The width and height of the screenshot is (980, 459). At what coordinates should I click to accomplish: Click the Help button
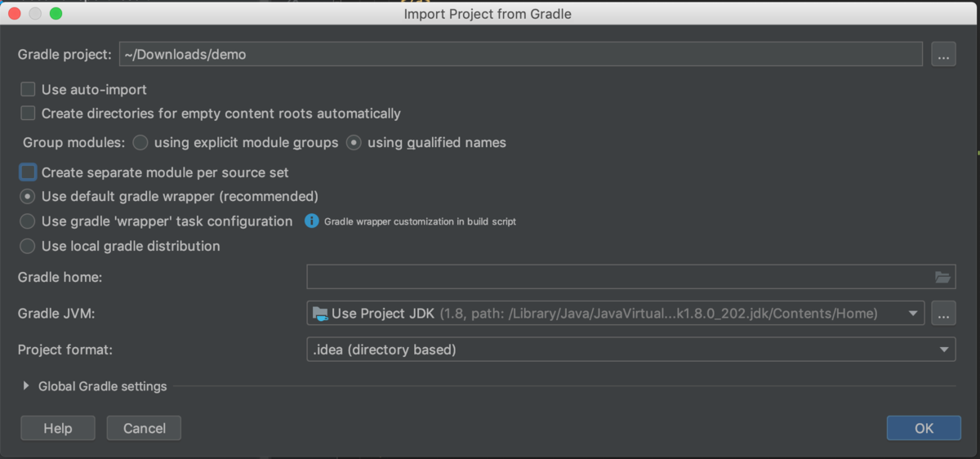click(58, 428)
